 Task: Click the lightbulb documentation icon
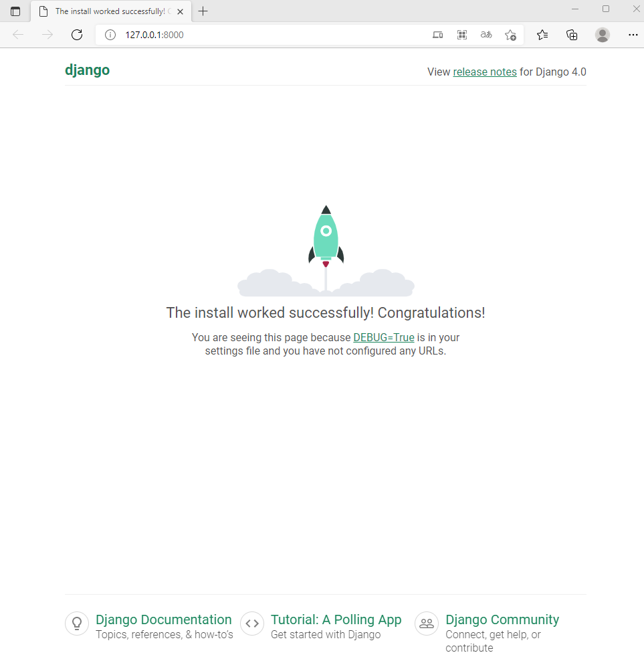pos(77,624)
